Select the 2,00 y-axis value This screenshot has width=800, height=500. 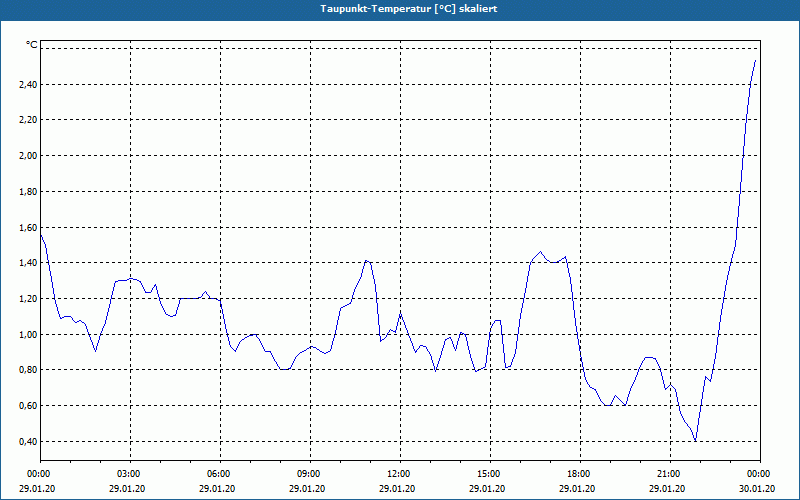(28, 156)
